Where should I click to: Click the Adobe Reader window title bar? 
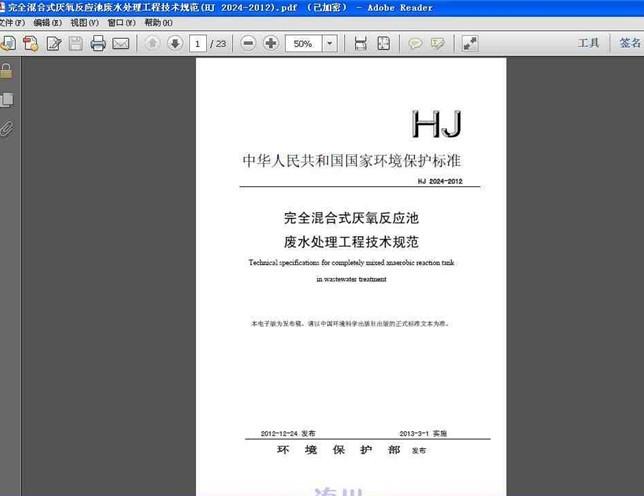pos(322,7)
